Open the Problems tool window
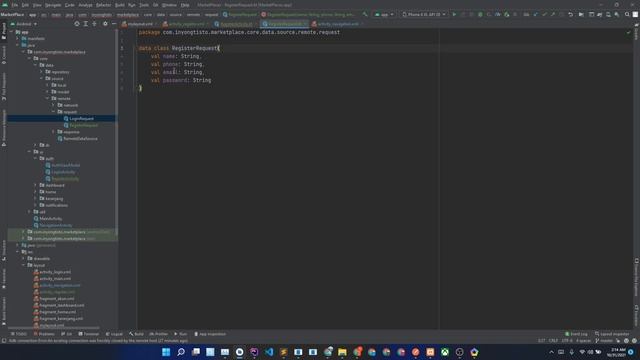Viewport: 640px width, 360px height. [x=44, y=334]
